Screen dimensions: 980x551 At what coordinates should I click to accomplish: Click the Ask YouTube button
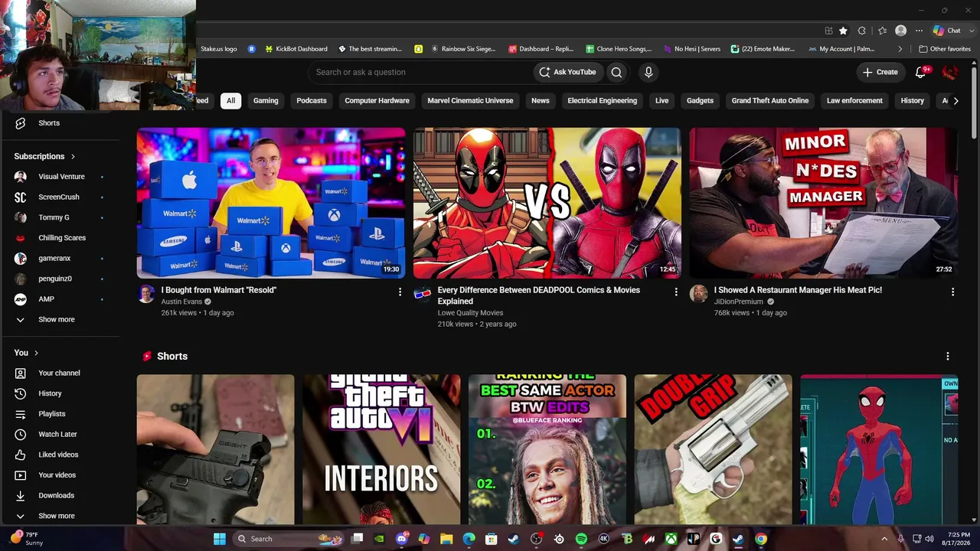point(567,72)
